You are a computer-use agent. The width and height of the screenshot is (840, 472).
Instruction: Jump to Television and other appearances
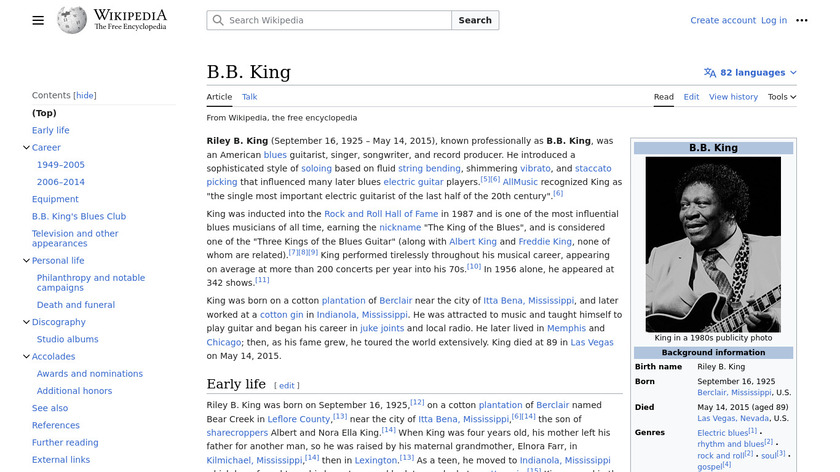coord(75,238)
